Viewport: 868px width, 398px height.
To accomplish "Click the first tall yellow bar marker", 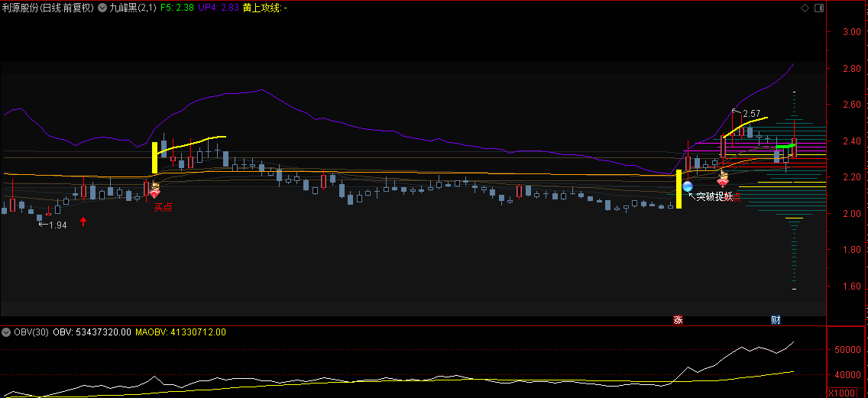I will (x=154, y=157).
